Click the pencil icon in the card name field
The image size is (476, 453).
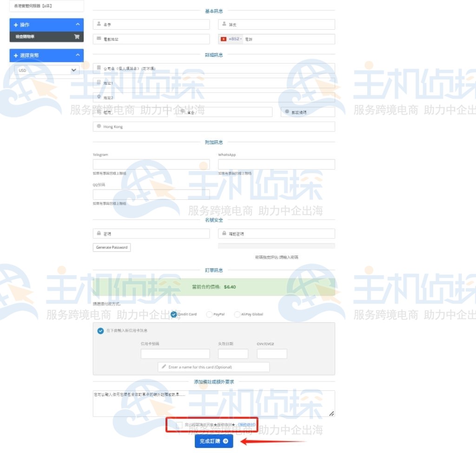point(164,366)
